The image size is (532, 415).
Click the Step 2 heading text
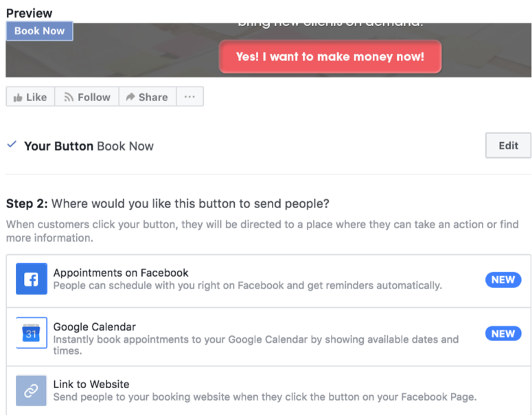pos(167,203)
